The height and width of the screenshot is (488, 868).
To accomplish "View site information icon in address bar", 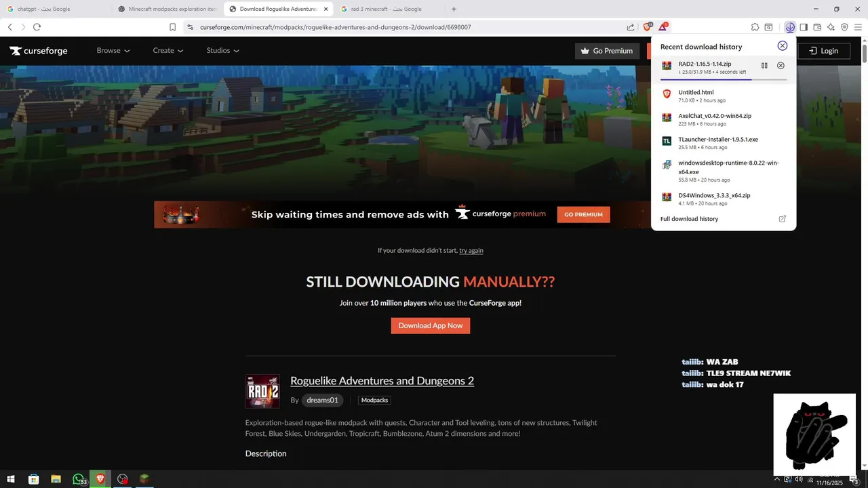I will tap(191, 27).
